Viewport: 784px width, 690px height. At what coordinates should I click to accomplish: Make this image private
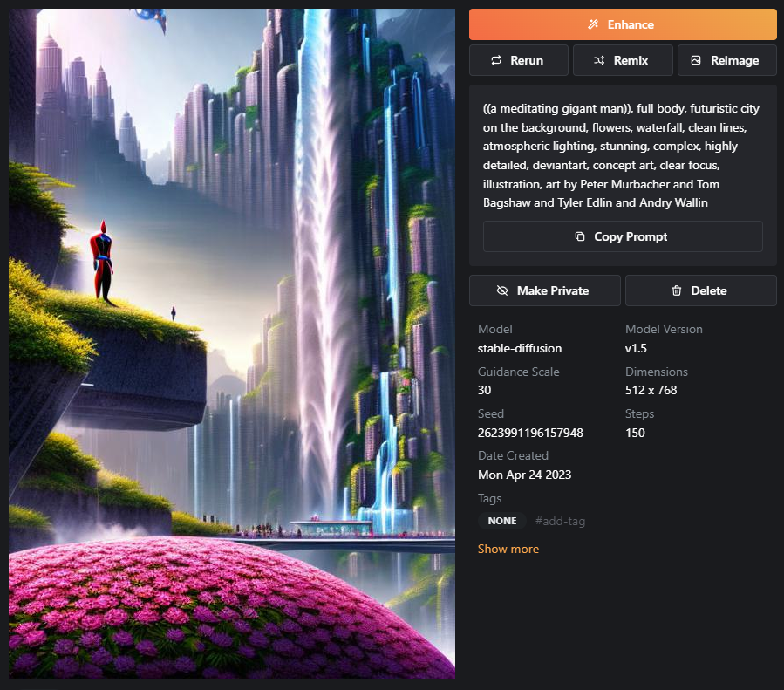544,290
